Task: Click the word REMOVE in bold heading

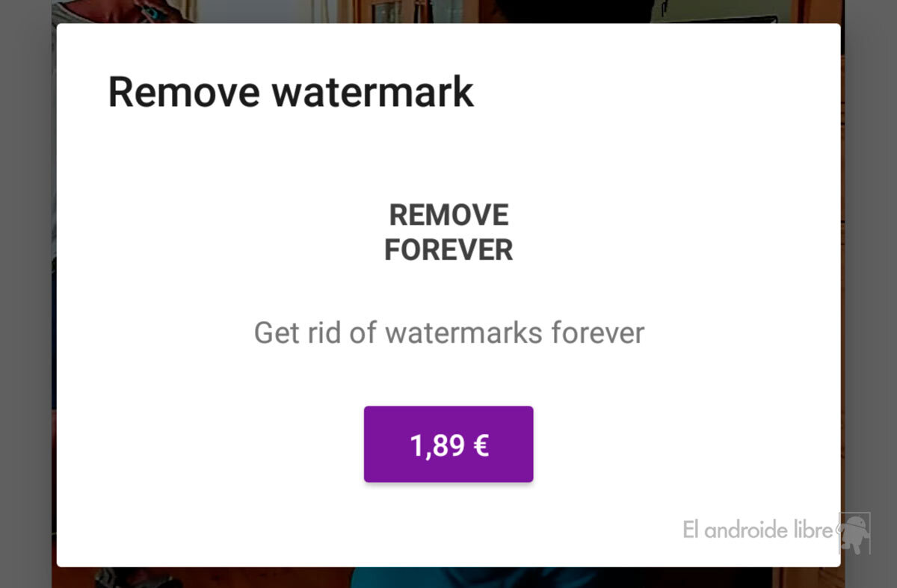Action: [x=449, y=215]
